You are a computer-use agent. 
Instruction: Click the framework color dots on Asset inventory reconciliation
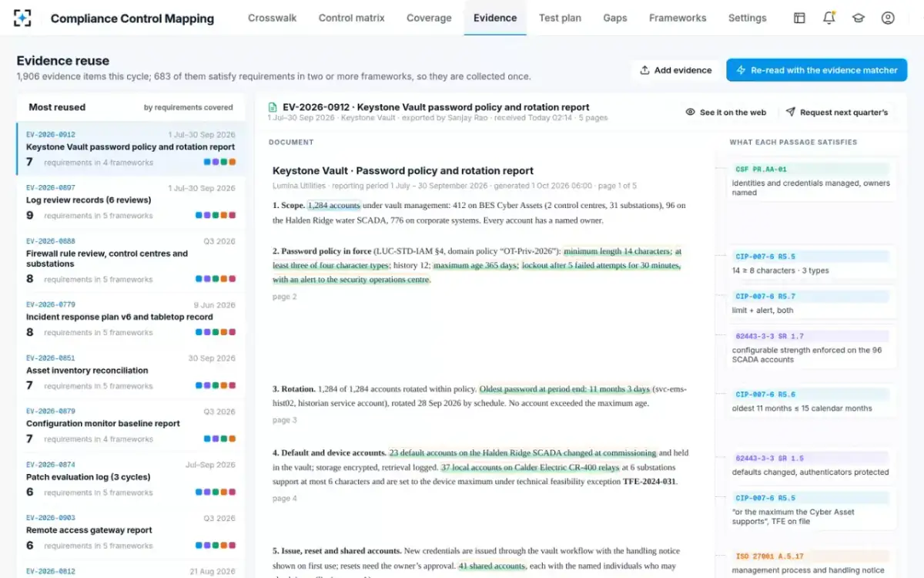[x=216, y=386]
